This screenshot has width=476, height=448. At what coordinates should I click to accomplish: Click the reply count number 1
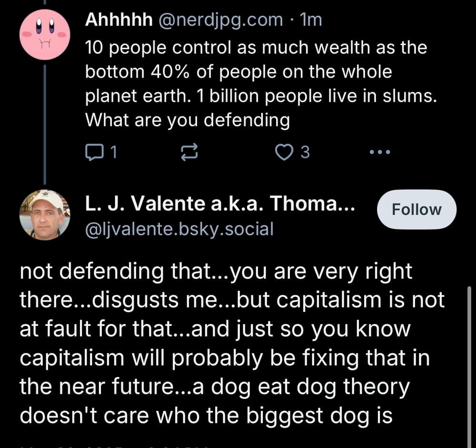click(114, 152)
